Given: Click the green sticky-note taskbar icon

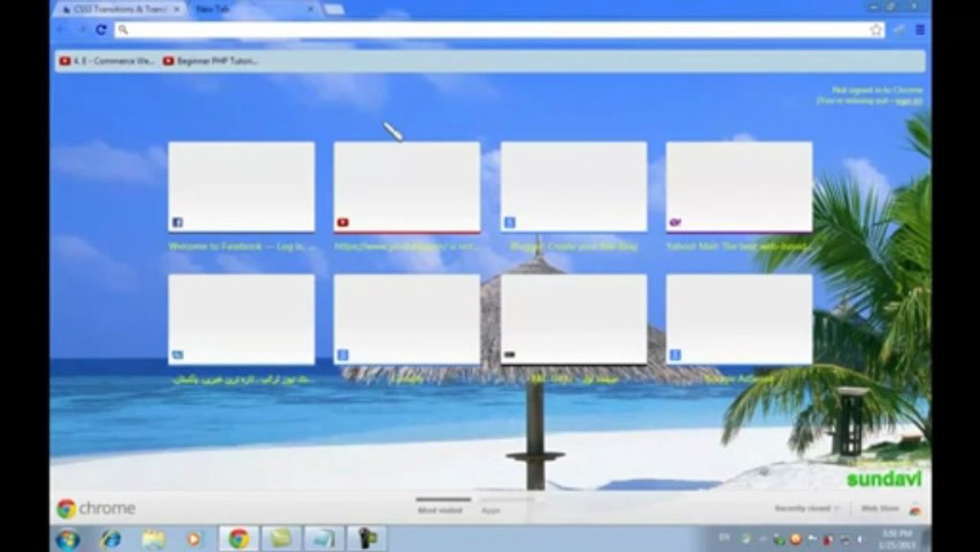Looking at the screenshot, I should point(281,539).
